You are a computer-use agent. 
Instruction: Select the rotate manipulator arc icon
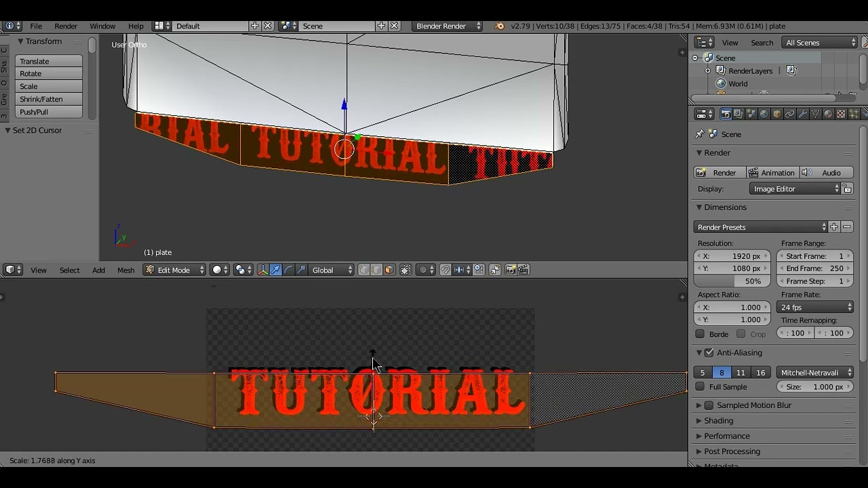(288, 270)
